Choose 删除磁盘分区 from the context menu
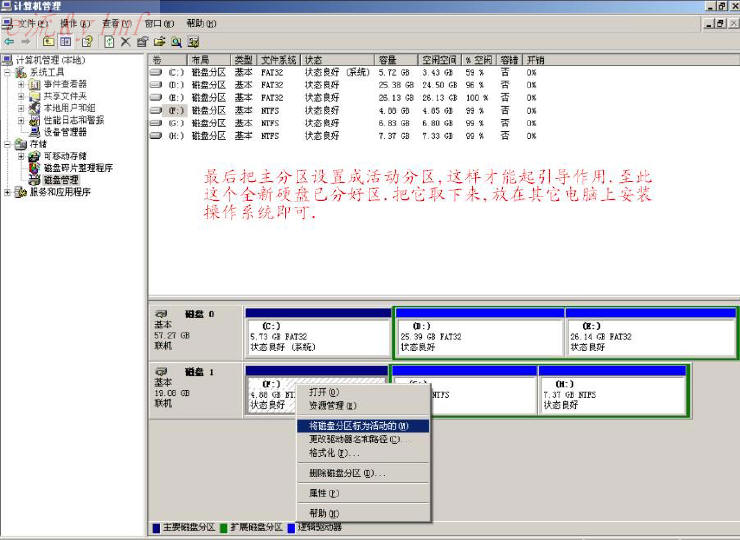This screenshot has height=540, width=740. pyautogui.click(x=346, y=473)
